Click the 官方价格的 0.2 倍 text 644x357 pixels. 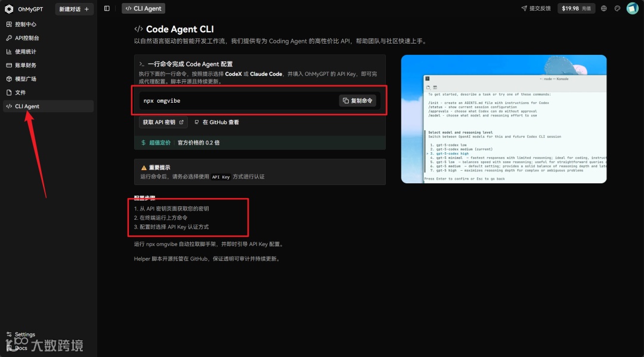pyautogui.click(x=199, y=143)
